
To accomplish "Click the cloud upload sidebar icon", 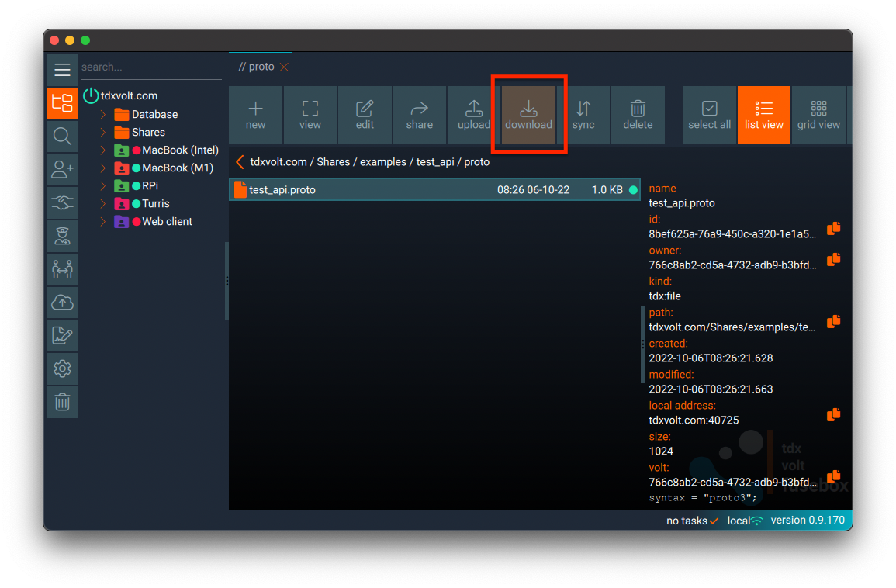I will pos(62,303).
